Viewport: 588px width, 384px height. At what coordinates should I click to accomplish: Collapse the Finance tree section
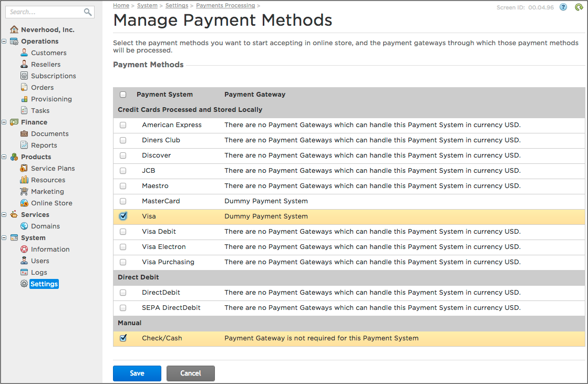[4, 122]
